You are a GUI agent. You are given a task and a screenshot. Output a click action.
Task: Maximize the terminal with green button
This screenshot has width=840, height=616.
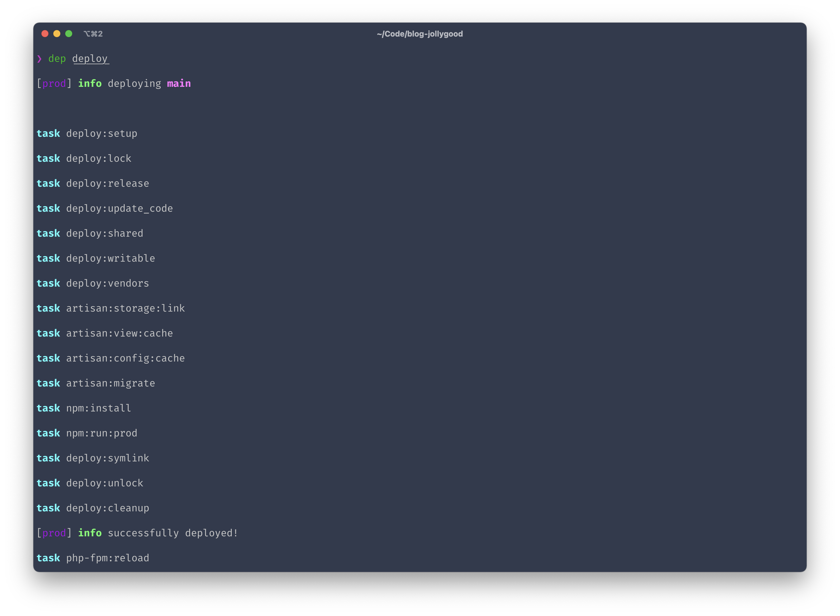[69, 34]
